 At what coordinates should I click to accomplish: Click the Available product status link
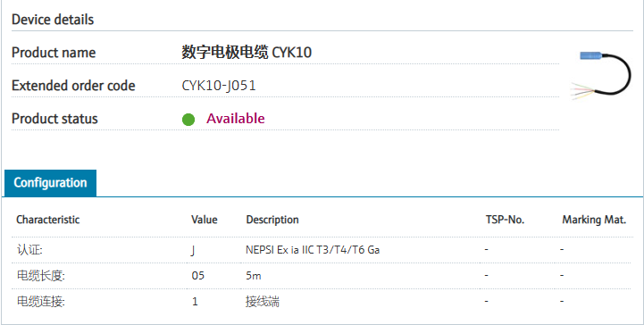click(235, 119)
